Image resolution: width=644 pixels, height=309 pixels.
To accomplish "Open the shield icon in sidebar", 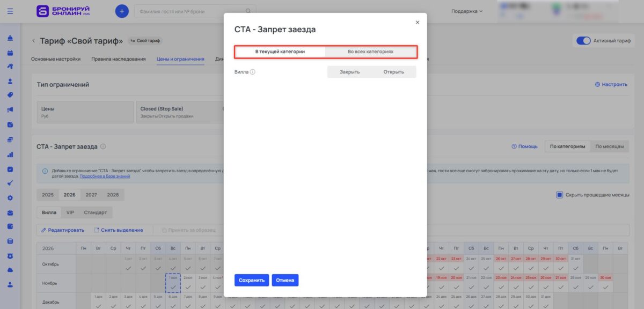I will point(10,256).
